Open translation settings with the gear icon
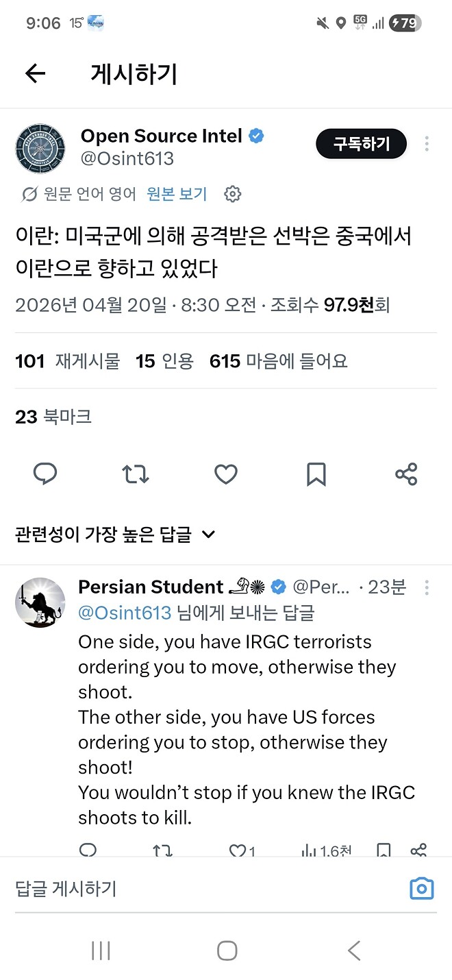The height and width of the screenshot is (980, 452). click(x=233, y=194)
